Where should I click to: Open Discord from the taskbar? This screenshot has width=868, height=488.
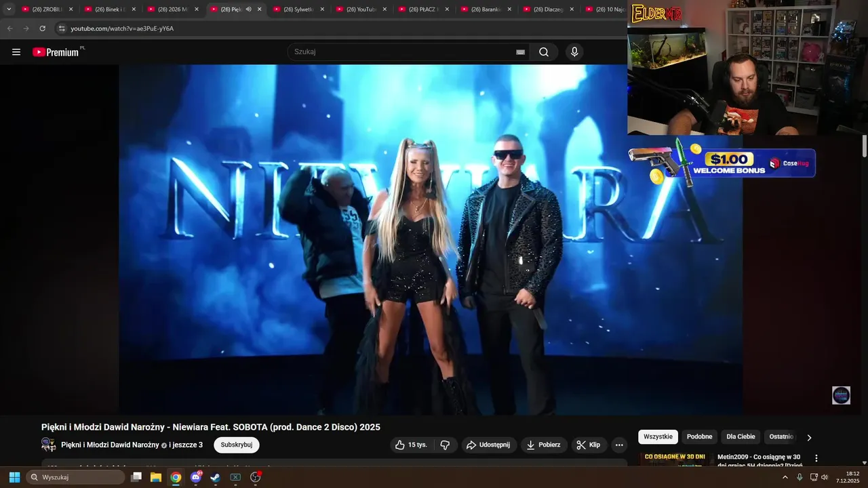[x=196, y=477]
